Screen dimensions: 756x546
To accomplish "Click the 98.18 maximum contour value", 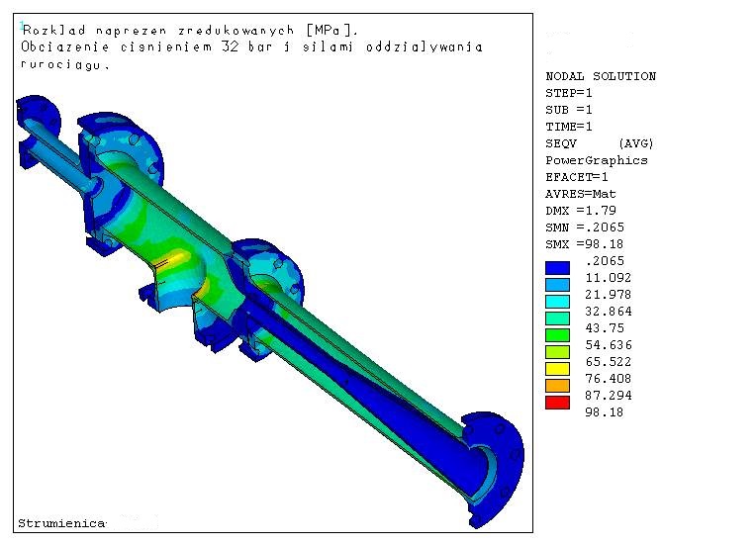I will 606,412.
